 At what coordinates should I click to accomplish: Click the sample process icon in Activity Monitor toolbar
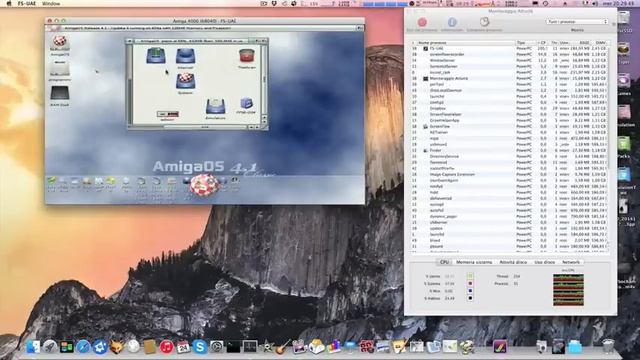[484, 22]
